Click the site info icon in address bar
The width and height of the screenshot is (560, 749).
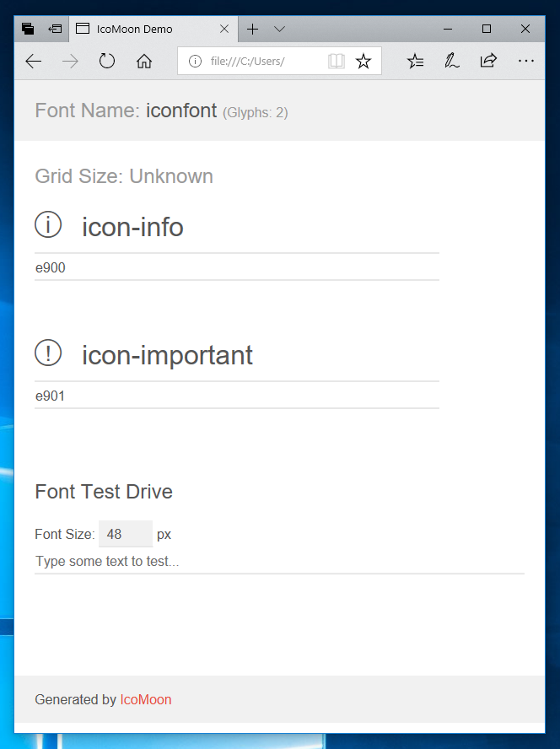pos(195,61)
